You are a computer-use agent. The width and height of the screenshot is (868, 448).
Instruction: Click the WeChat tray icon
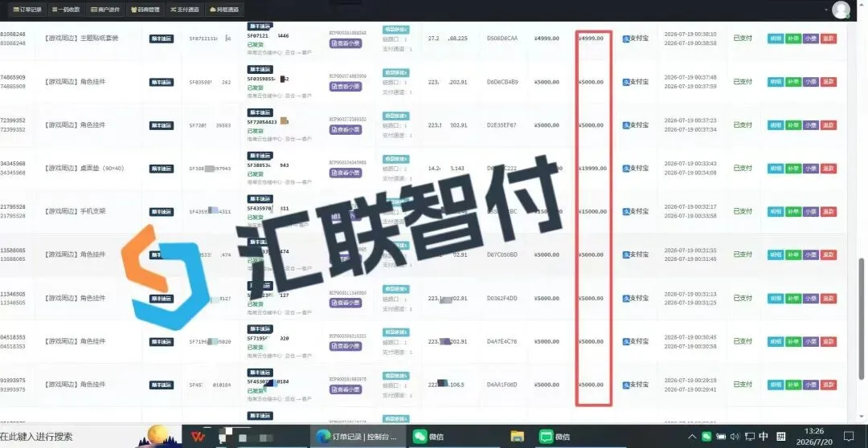click(707, 437)
